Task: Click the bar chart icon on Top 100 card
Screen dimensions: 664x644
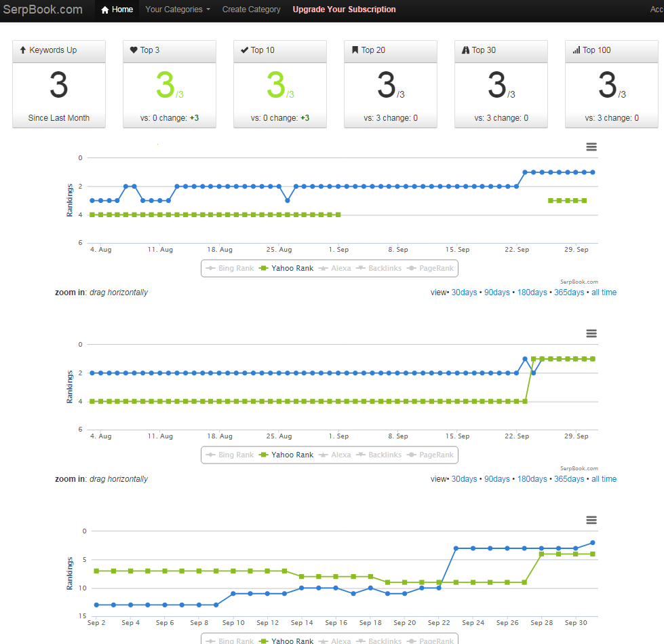Action: 577,50
